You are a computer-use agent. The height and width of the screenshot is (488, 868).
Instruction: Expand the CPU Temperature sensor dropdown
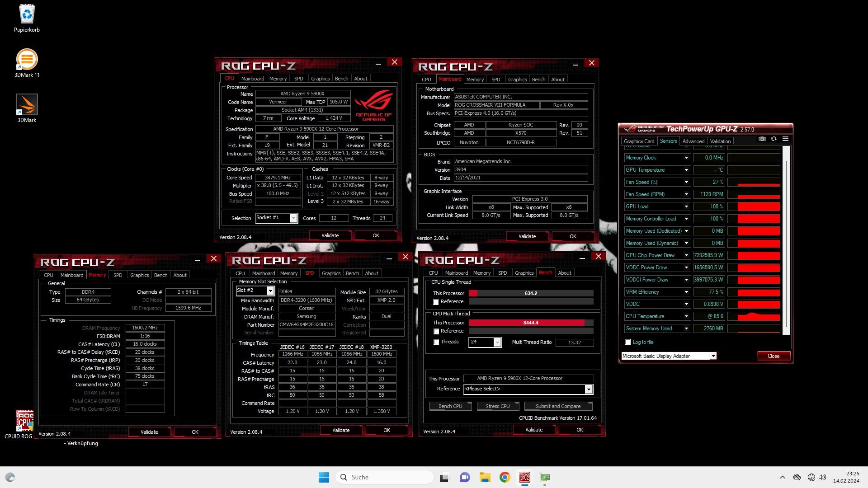pyautogui.click(x=686, y=316)
